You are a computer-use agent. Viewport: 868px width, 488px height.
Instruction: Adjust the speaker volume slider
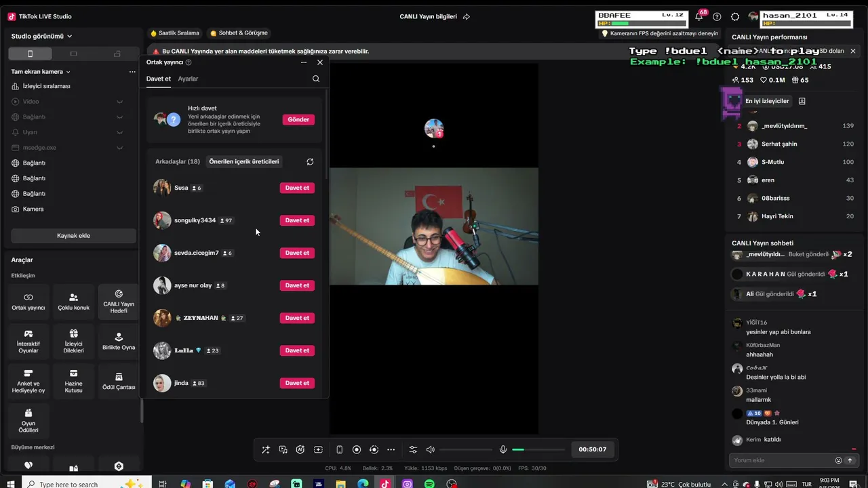(466, 449)
